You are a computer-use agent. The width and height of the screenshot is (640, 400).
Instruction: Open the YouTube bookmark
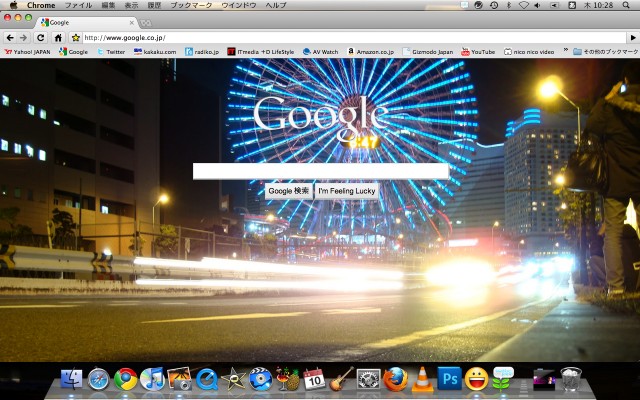point(478,52)
